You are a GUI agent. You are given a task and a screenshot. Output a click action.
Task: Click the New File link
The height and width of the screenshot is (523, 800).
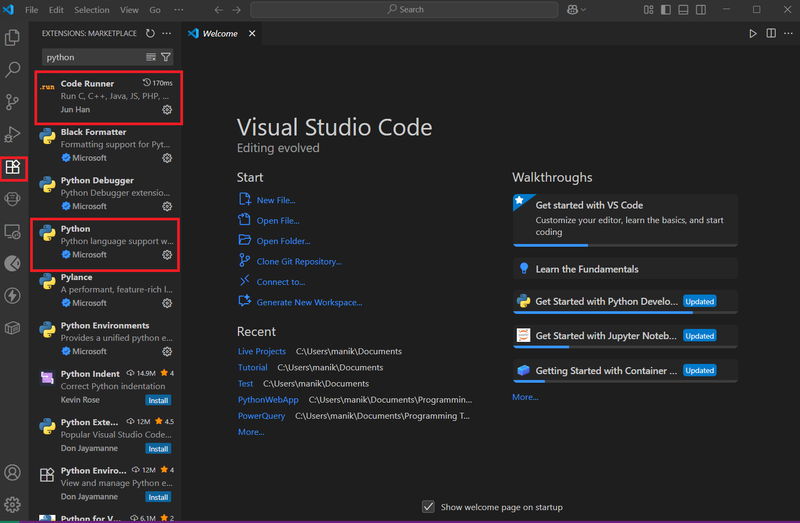click(x=276, y=200)
